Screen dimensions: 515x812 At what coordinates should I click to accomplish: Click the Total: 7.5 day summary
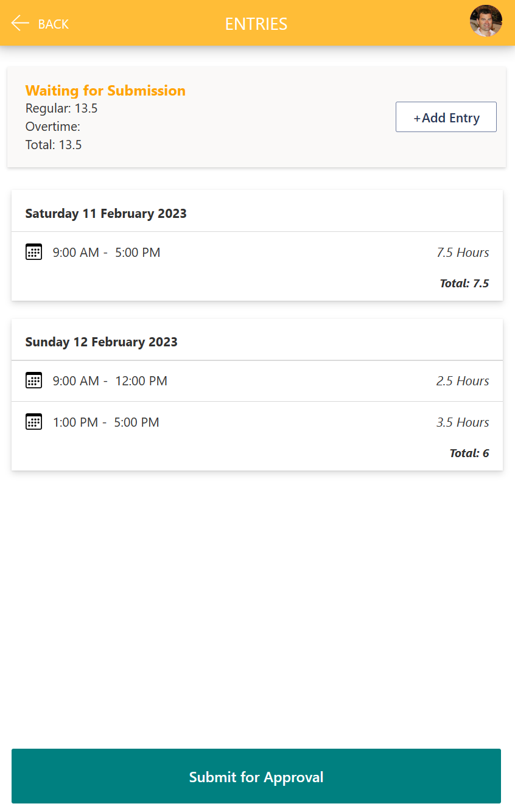[464, 283]
